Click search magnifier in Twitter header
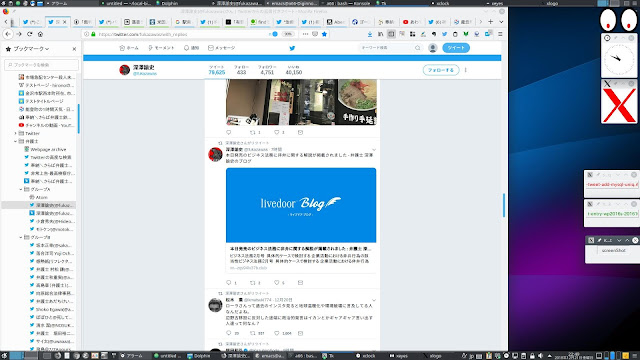Screen dimensions: 640x360 (x=418, y=48)
